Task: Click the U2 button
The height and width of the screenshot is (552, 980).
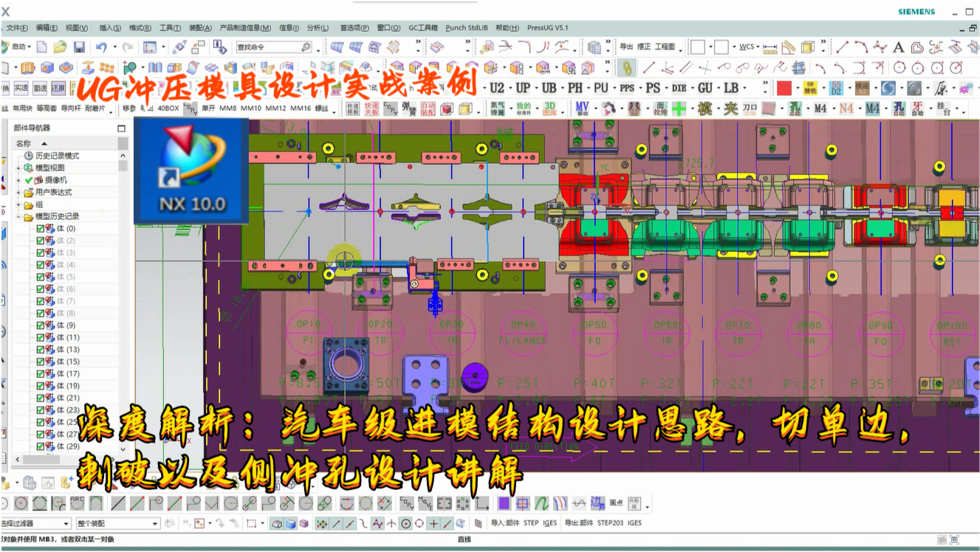Action: click(x=498, y=88)
